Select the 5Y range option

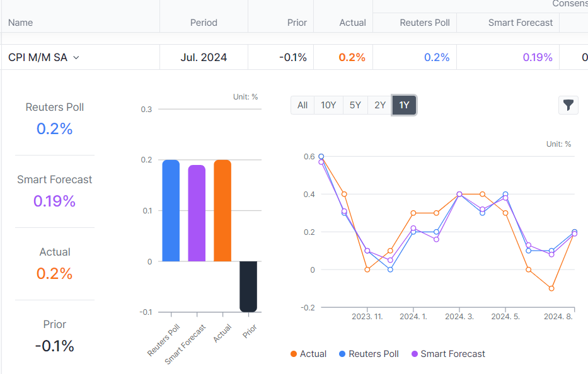(x=355, y=105)
